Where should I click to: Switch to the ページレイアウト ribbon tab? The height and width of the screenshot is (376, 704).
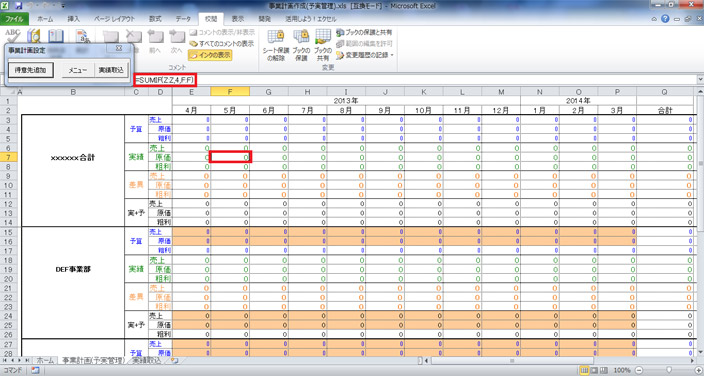[x=114, y=19]
